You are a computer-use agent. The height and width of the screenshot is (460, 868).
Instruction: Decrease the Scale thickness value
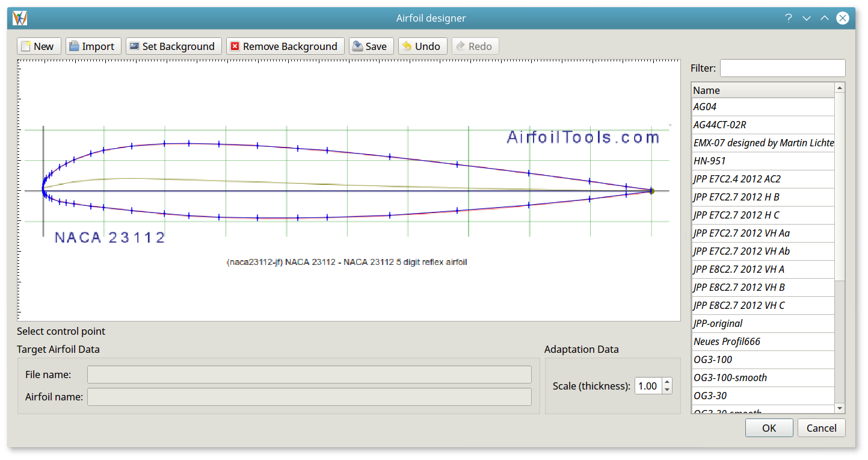click(666, 390)
